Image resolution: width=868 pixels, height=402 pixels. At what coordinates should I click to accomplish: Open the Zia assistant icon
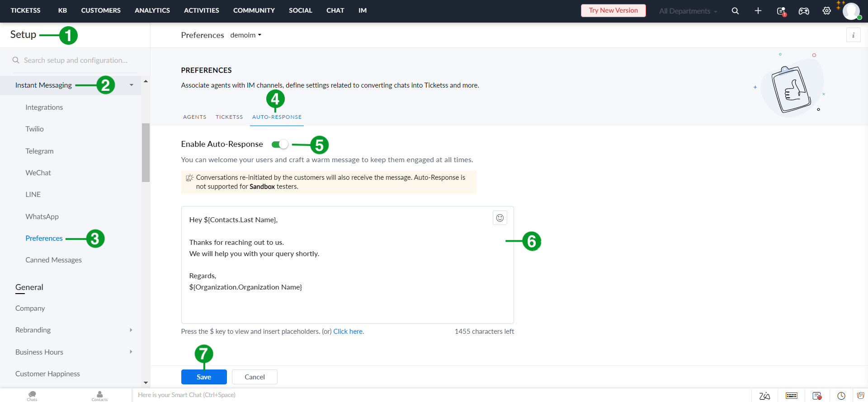[x=764, y=396]
